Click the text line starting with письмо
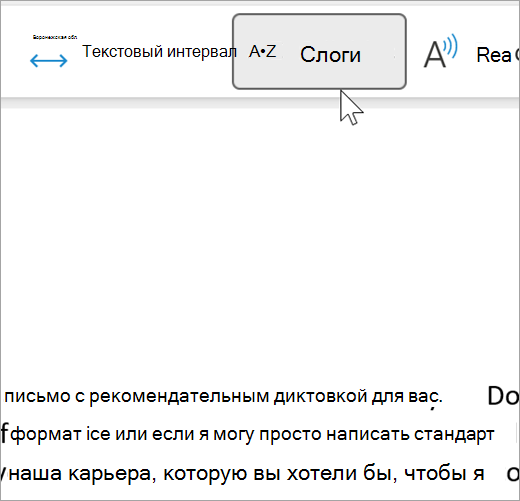Screen dimensions: 520x501 pos(223,397)
